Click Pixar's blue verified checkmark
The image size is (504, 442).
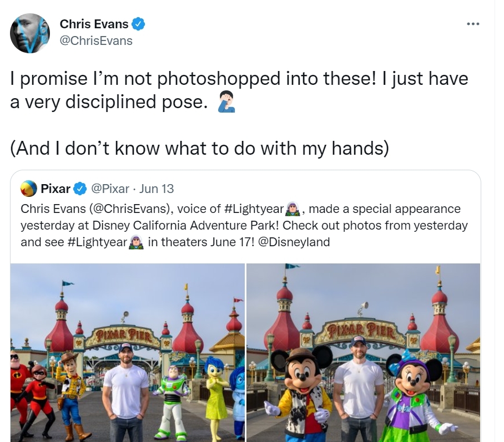click(80, 189)
